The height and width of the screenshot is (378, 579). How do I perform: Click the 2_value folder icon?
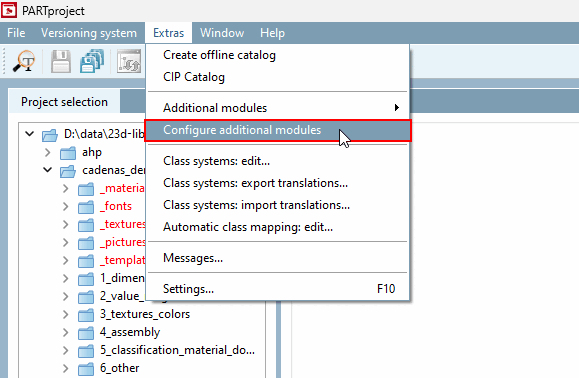86,297
